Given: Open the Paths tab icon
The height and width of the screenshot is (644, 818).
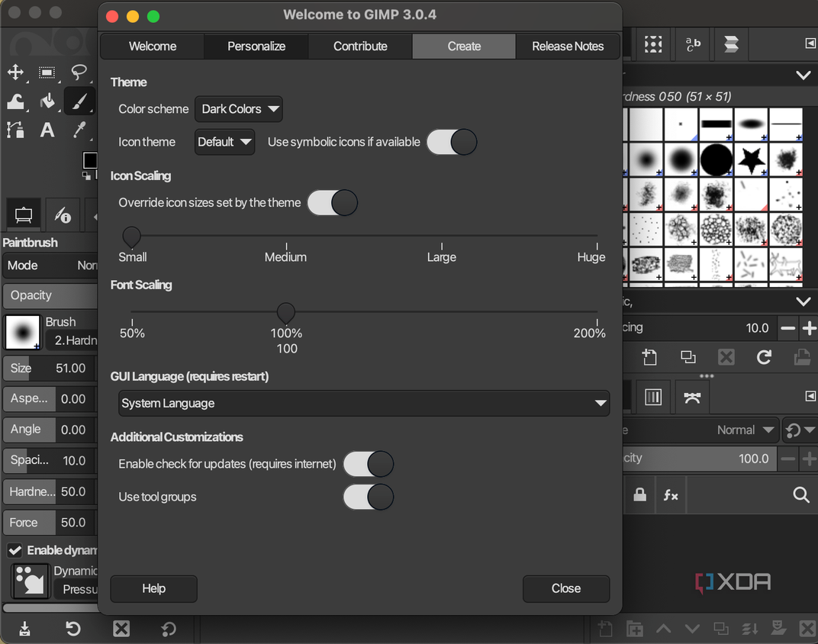Looking at the screenshot, I should pyautogui.click(x=692, y=398).
